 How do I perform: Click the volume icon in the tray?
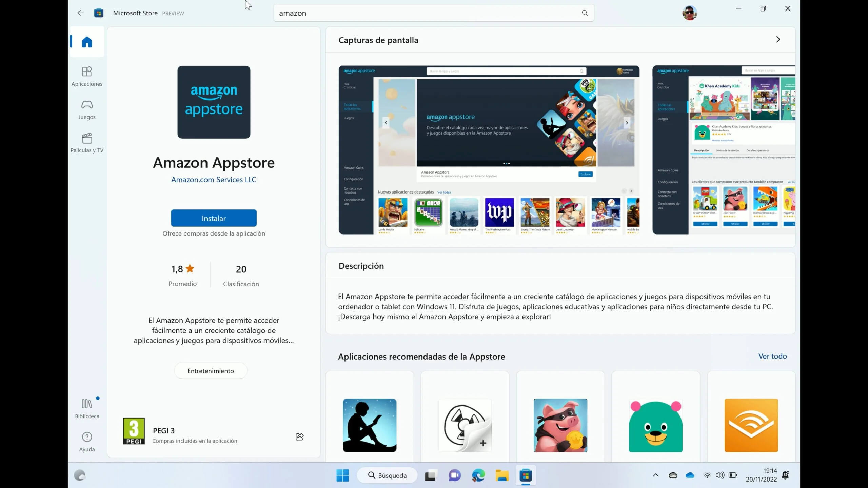pos(720,475)
